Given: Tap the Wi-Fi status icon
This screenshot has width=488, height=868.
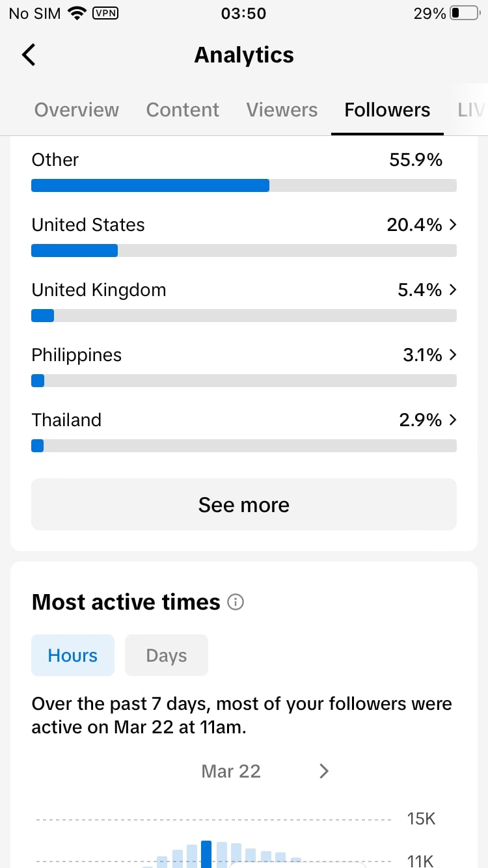Looking at the screenshot, I should point(77,13).
